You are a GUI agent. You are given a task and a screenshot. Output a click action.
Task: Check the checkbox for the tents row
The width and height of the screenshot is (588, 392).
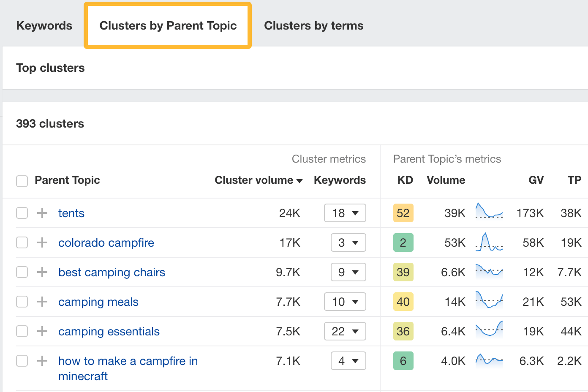[x=22, y=213]
